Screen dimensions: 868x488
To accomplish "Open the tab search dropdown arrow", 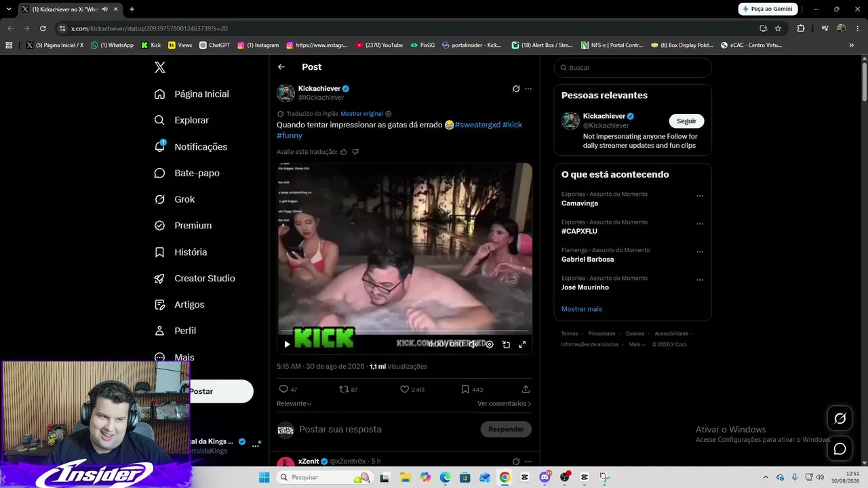I will [9, 9].
